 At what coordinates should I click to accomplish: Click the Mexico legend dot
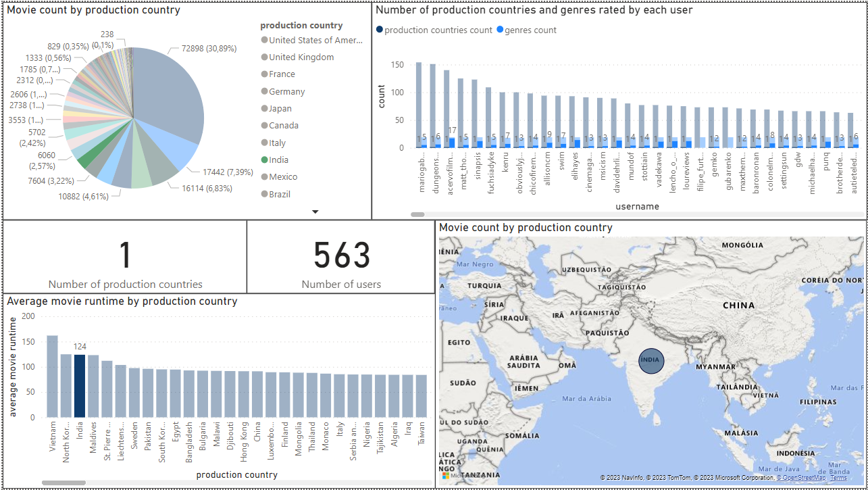click(263, 176)
